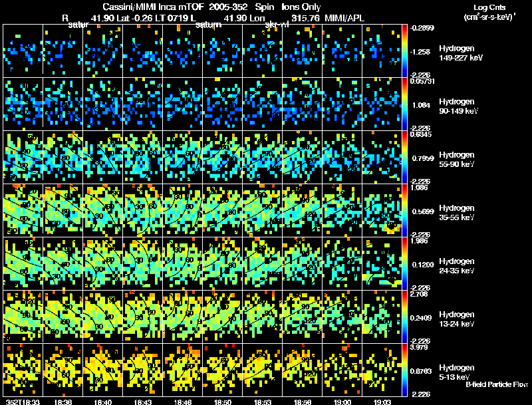Select the 19:03 panel in 5-13 keV row

(x=382, y=370)
